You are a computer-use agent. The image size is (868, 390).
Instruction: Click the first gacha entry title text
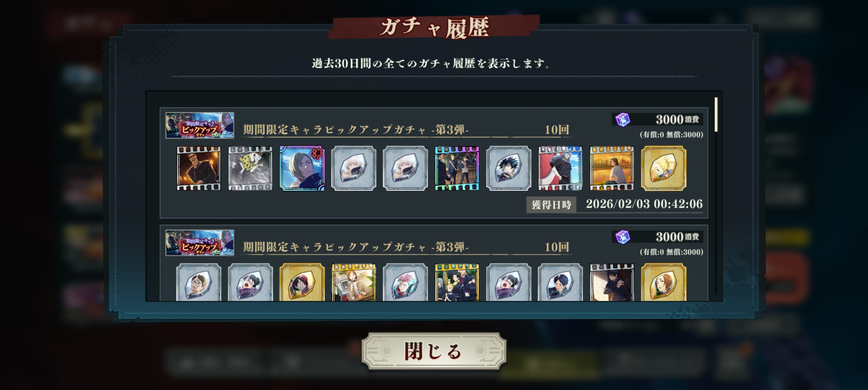tap(356, 130)
